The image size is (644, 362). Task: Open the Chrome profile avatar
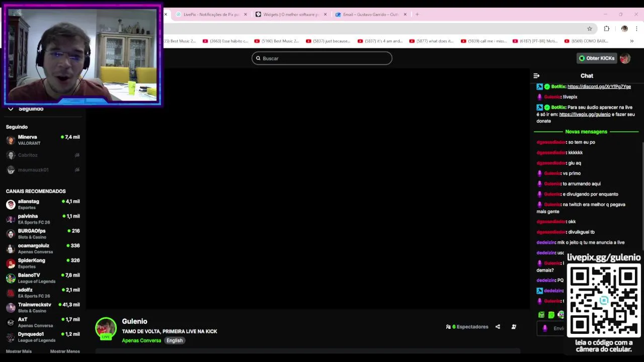click(x=624, y=29)
